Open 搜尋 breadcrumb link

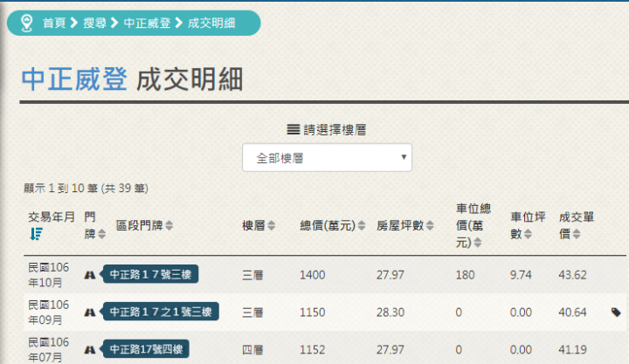[x=94, y=23]
